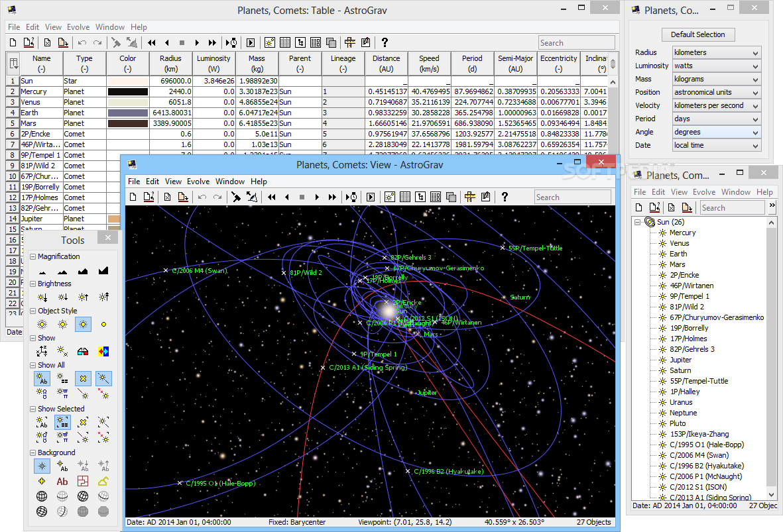Toggle Show All orbit lines icon

103,379
